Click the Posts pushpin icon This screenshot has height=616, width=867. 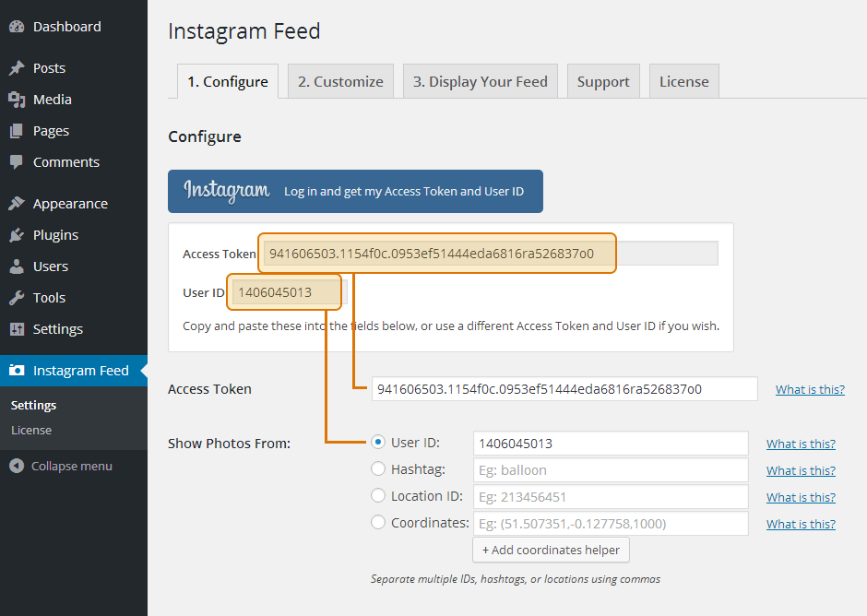pyautogui.click(x=17, y=68)
